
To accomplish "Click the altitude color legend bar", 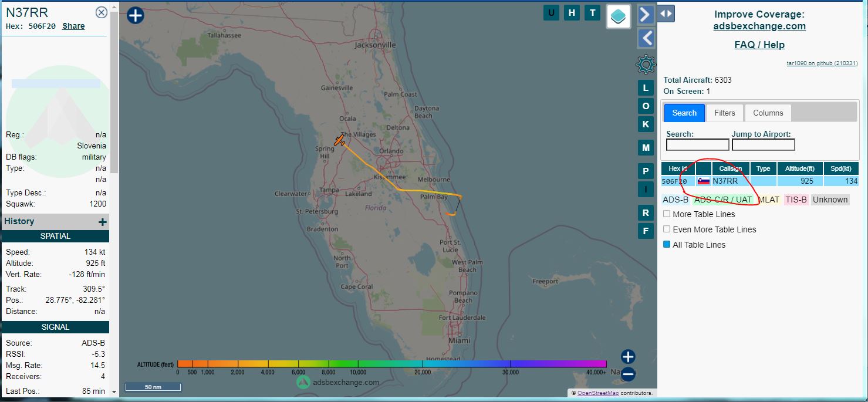I will point(391,364).
